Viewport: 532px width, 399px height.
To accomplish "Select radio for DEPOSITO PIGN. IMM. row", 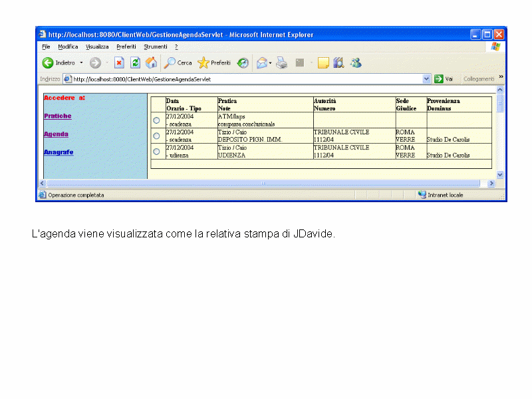I will [156, 136].
